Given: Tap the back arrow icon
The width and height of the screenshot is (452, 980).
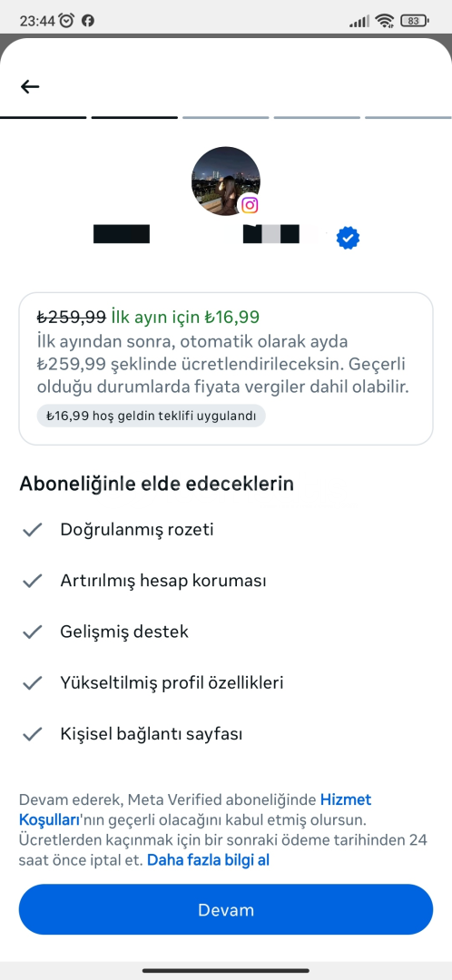Looking at the screenshot, I should 30,86.
